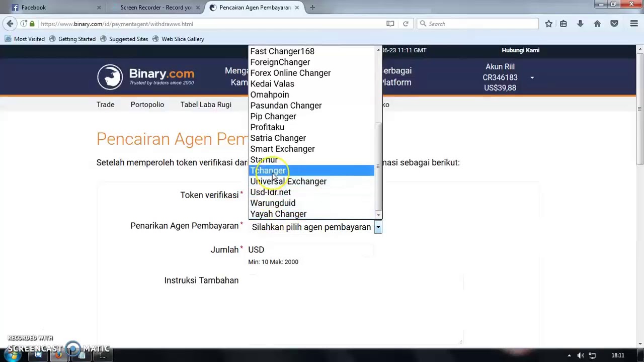Open a new tab with plus icon
The width and height of the screenshot is (644, 362).
[x=312, y=8]
